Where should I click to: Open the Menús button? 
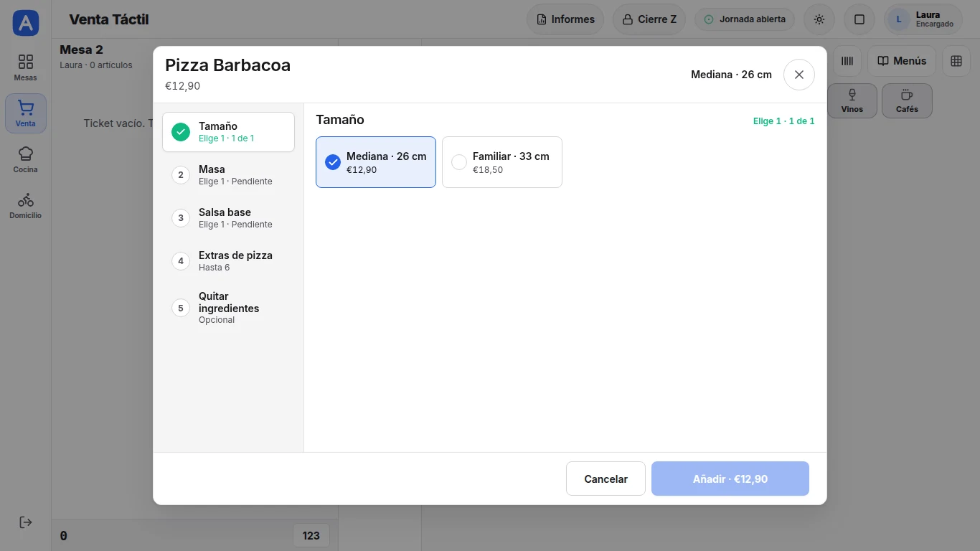point(902,61)
